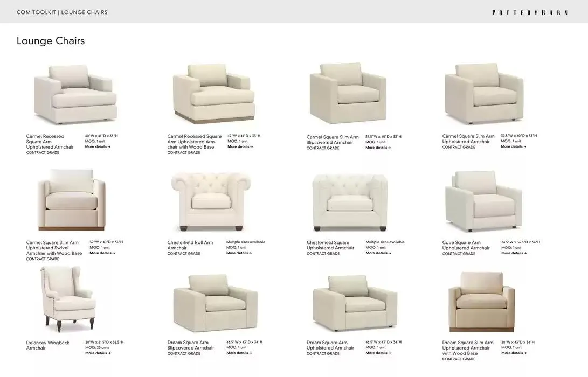Viewport: 588px width, 377px height.
Task: Click the COM Toolkit Lounge Chairs header text
Action: click(x=63, y=12)
